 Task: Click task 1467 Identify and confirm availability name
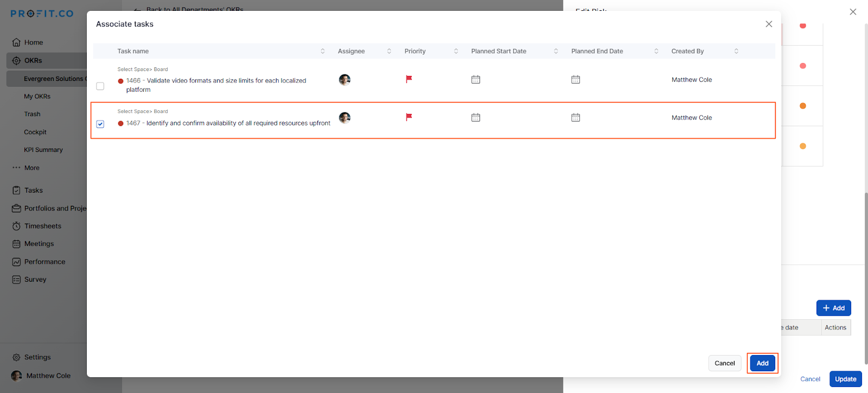coord(228,123)
